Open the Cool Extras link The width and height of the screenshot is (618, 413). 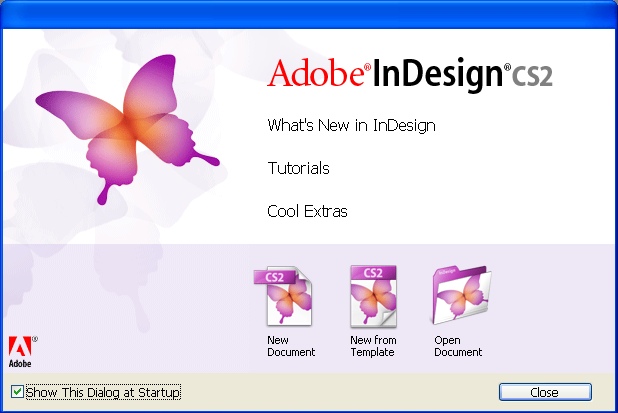point(307,211)
